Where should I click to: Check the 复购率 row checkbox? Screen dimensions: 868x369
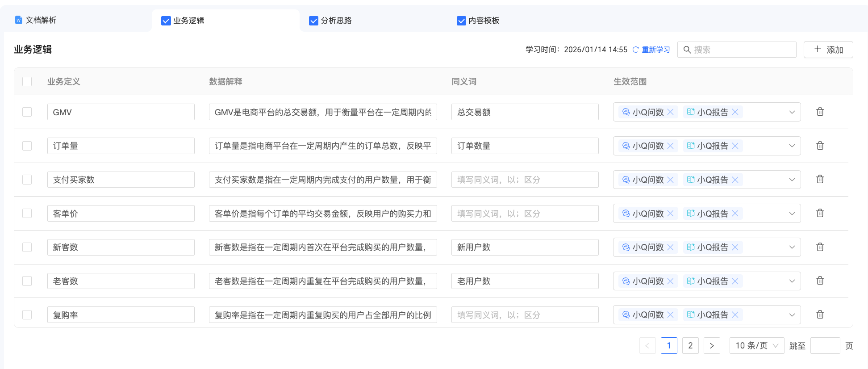[x=27, y=314]
